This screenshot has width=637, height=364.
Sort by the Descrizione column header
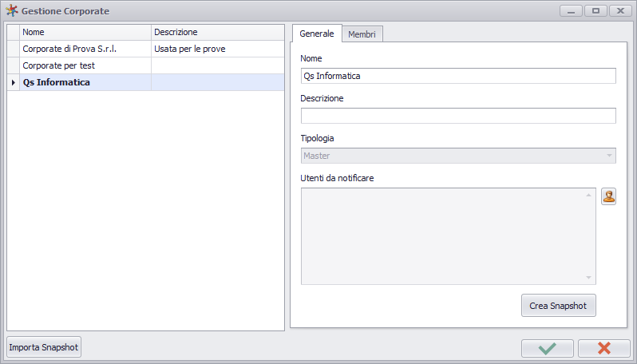tap(217, 32)
